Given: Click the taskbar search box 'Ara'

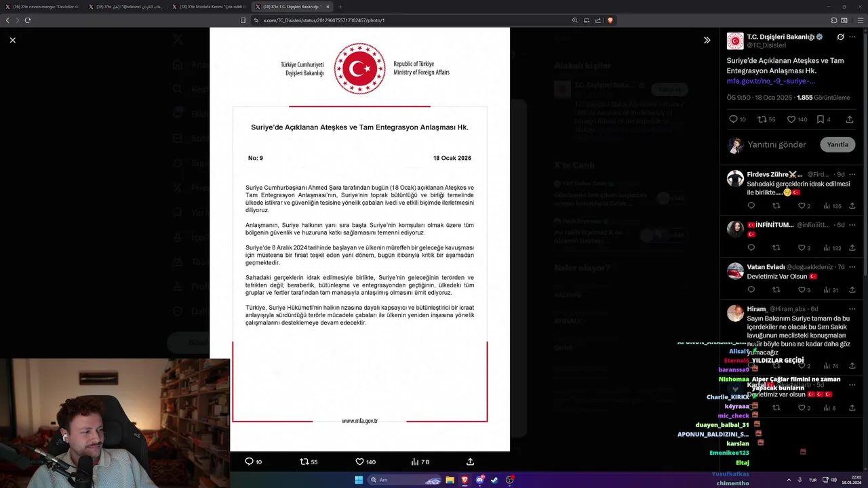Looking at the screenshot, I should (404, 480).
